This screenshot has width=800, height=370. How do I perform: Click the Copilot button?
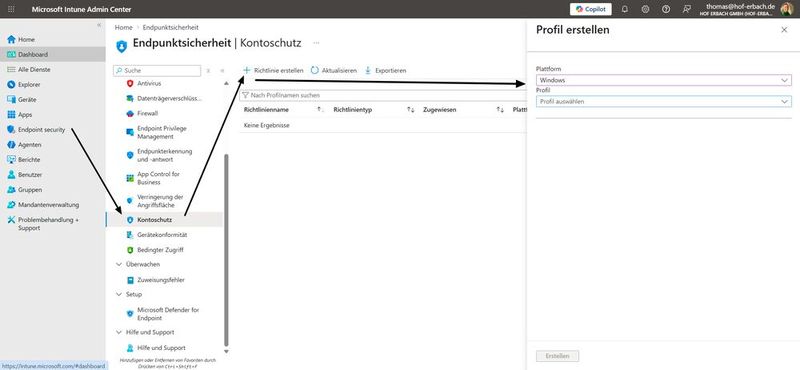591,9
